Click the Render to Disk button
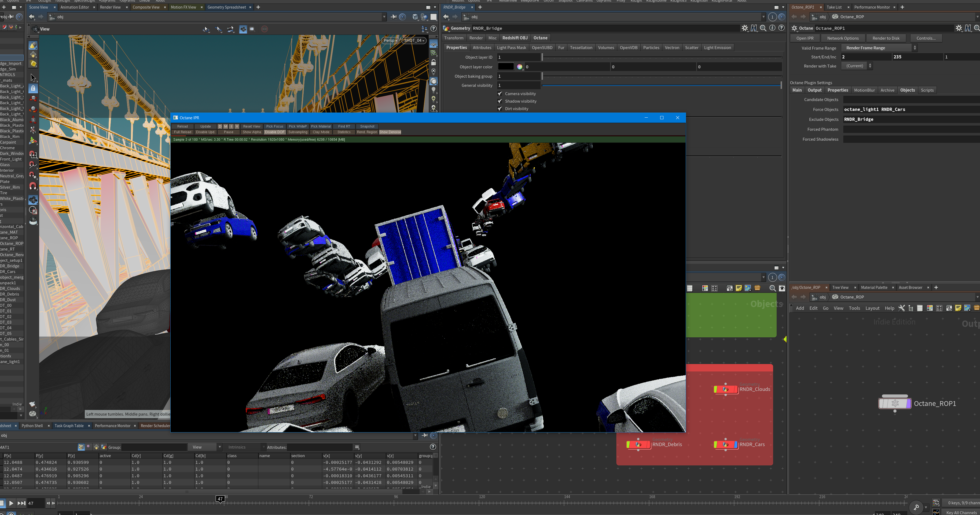 (x=886, y=38)
